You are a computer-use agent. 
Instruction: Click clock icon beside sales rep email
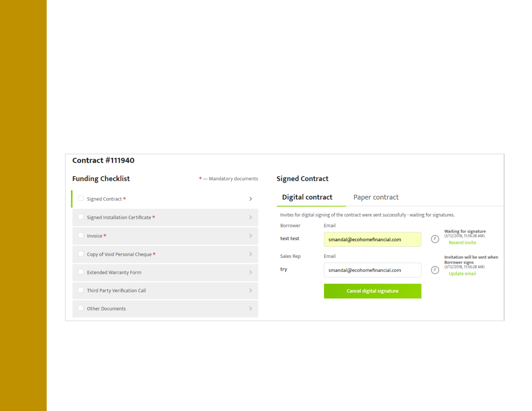[435, 270]
